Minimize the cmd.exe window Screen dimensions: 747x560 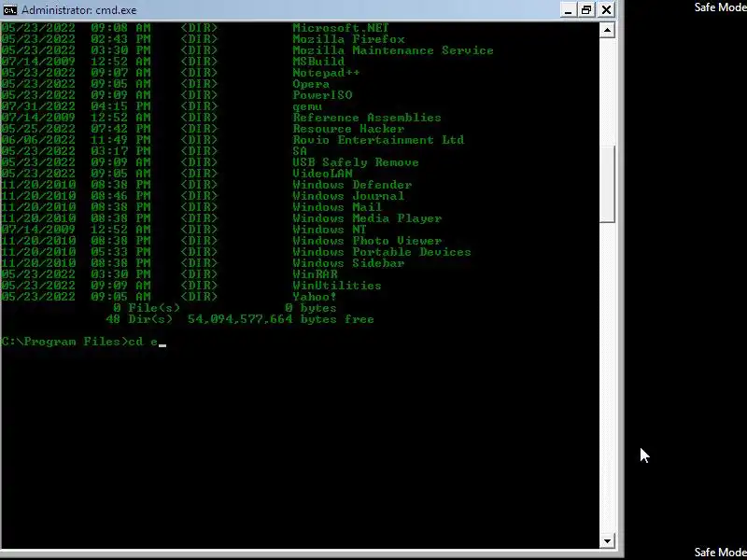coord(567,9)
